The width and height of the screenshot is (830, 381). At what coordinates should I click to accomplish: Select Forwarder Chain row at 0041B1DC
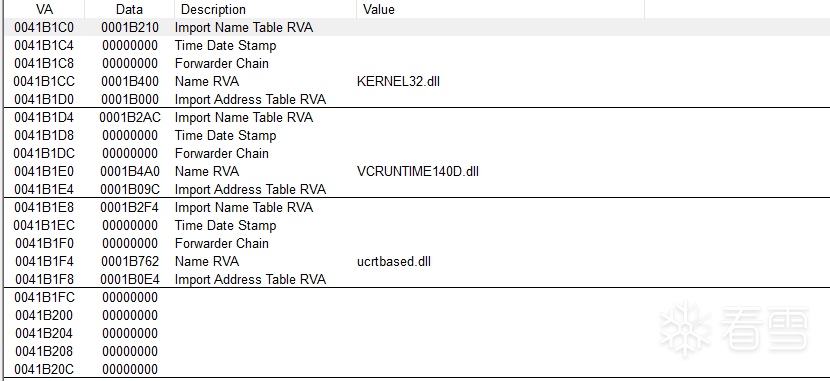pyautogui.click(x=417, y=153)
